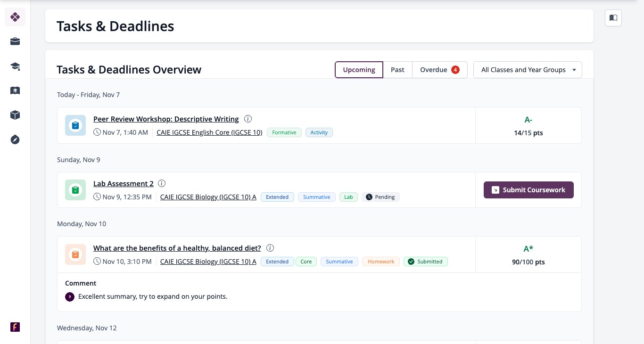Click the Submit Coursework button

(528, 190)
